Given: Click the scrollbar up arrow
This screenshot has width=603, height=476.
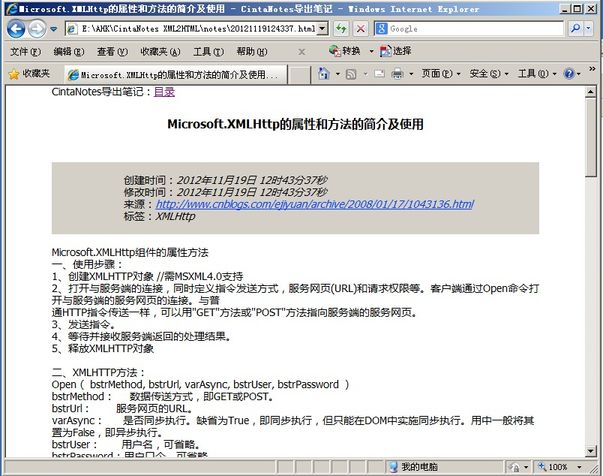Looking at the screenshot, I should (x=590, y=92).
